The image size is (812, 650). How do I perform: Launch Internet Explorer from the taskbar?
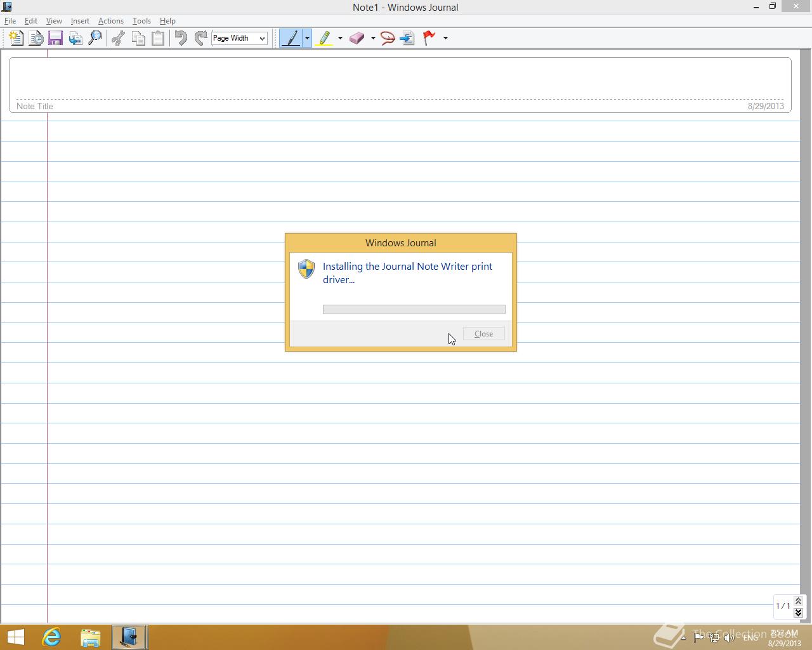pos(51,637)
